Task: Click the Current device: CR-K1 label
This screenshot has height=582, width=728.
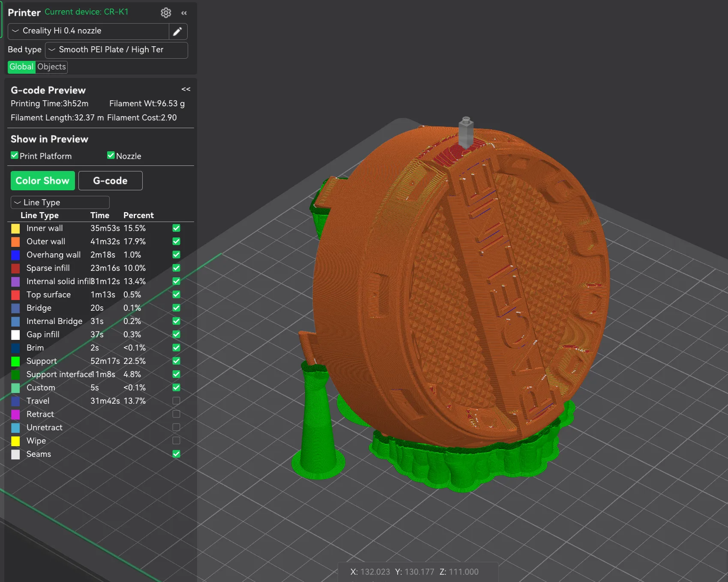Action: pos(87,12)
